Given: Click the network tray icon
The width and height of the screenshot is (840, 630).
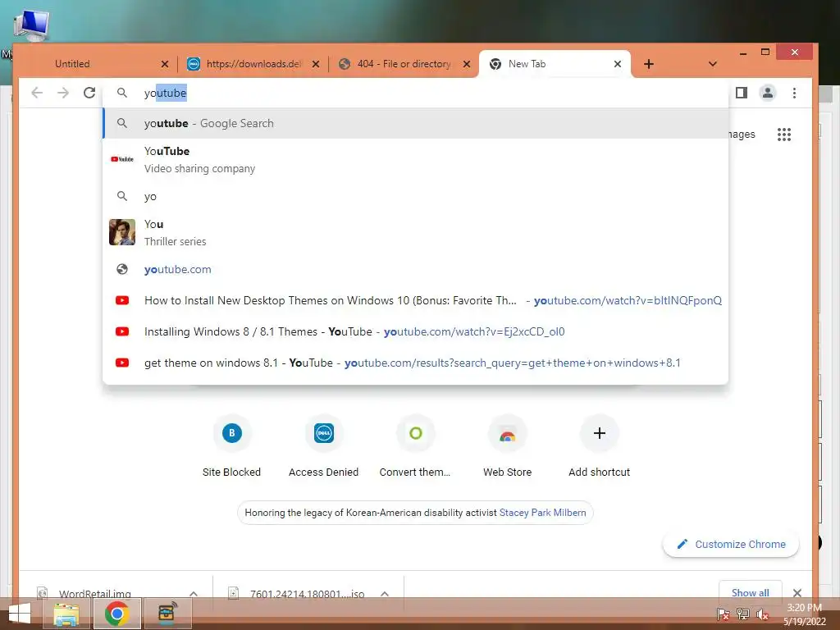Looking at the screenshot, I should coord(742,614).
